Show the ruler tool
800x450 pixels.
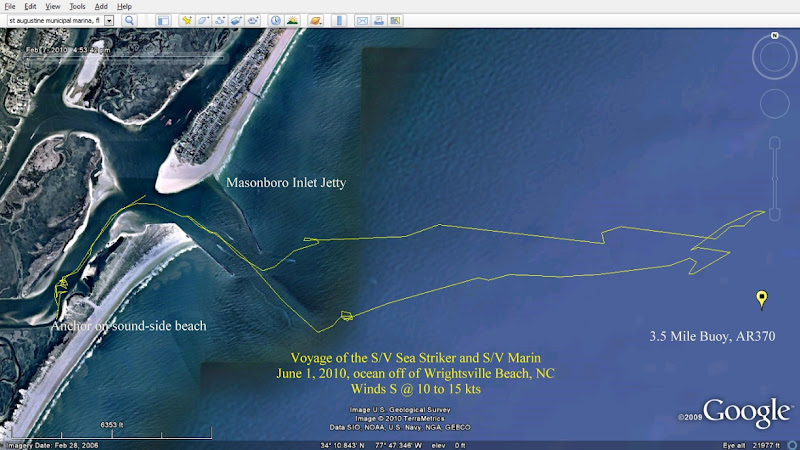click(339, 20)
